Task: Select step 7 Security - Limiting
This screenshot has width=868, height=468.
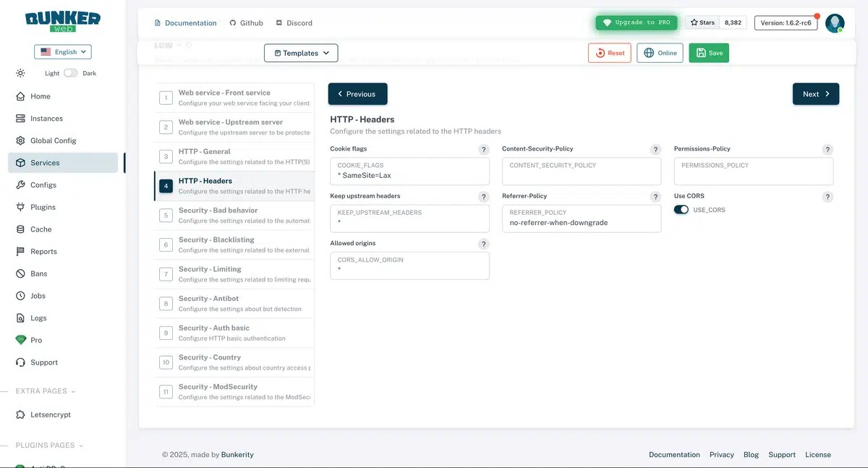Action: pyautogui.click(x=234, y=274)
